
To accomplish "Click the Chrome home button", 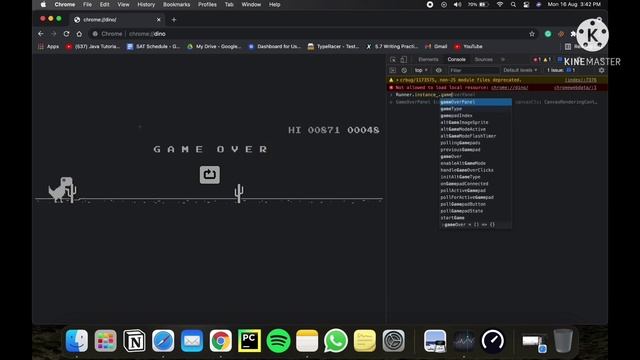I will (79, 34).
